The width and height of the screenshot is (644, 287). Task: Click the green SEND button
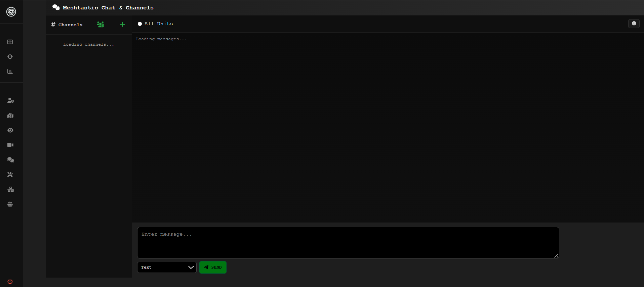[213, 267]
